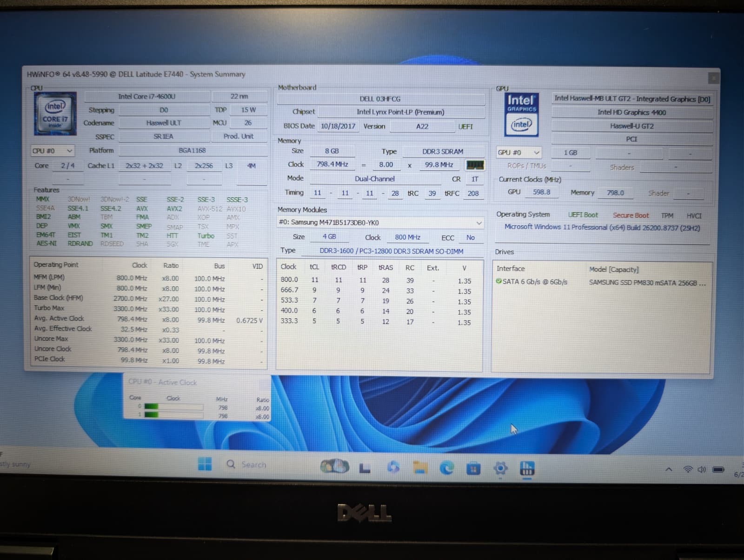Click the Search magnifier icon in taskbar

(x=231, y=464)
